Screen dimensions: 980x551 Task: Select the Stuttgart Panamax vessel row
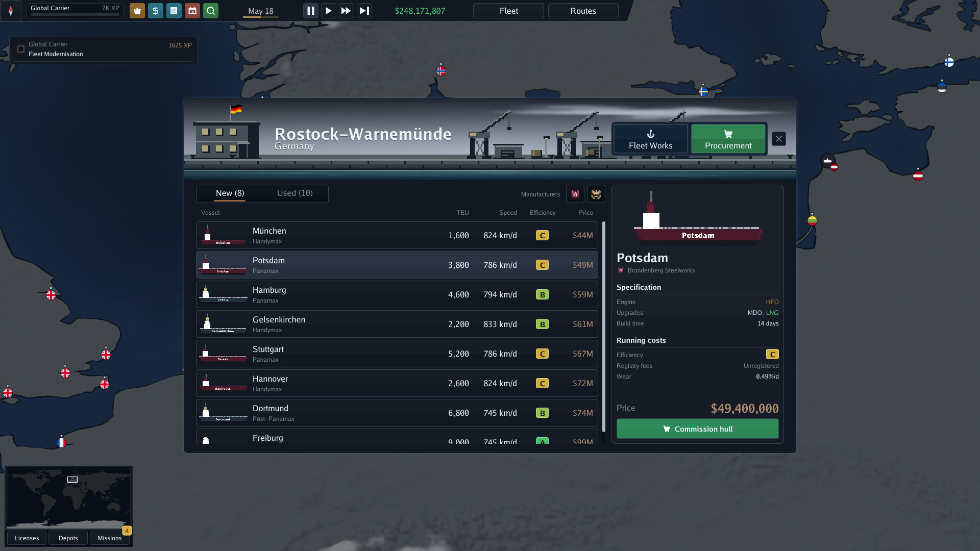(x=397, y=354)
